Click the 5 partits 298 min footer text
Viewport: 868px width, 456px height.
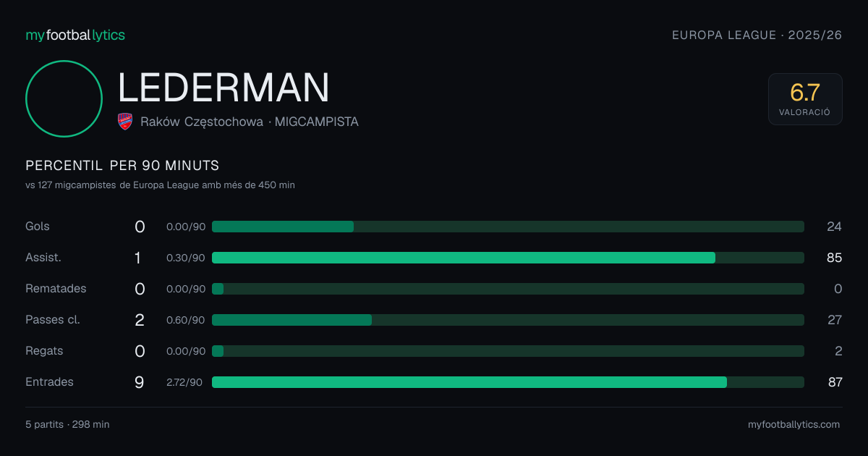67,425
